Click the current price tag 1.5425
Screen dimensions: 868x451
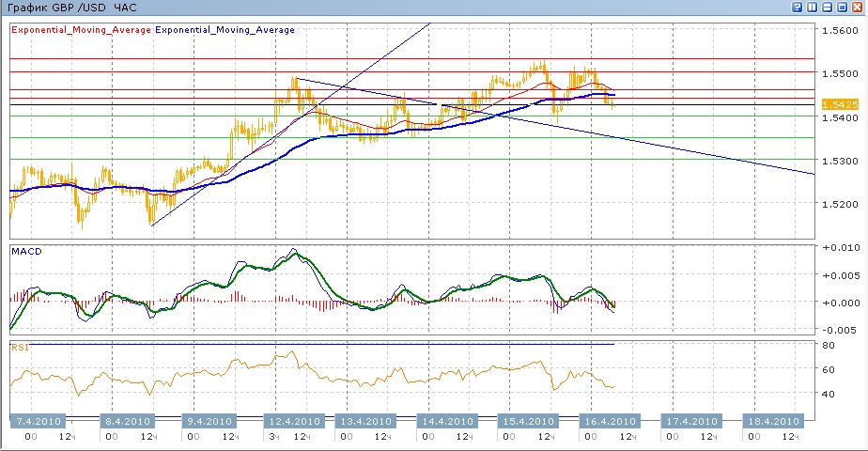pyautogui.click(x=836, y=104)
